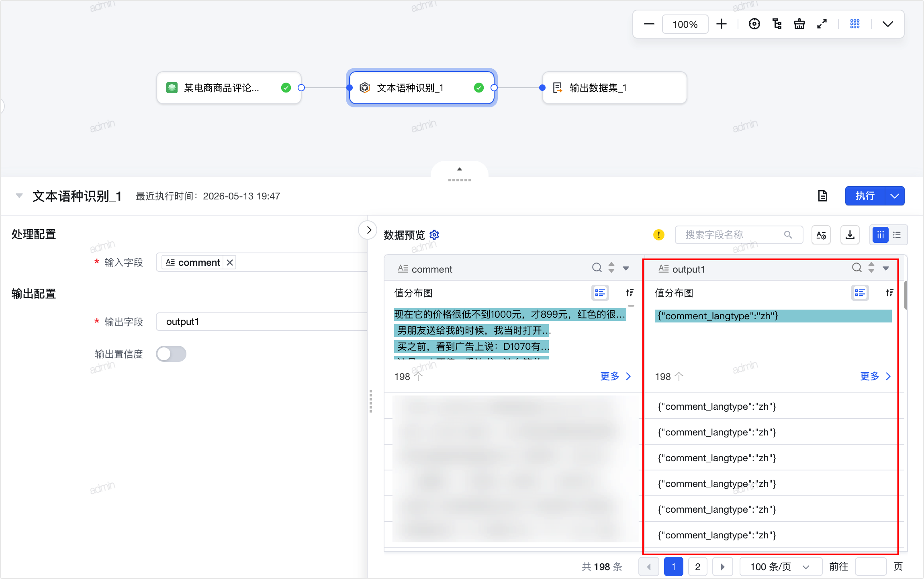924x579 pixels.
Task: Switch to column chart view toggle
Action: click(x=880, y=235)
